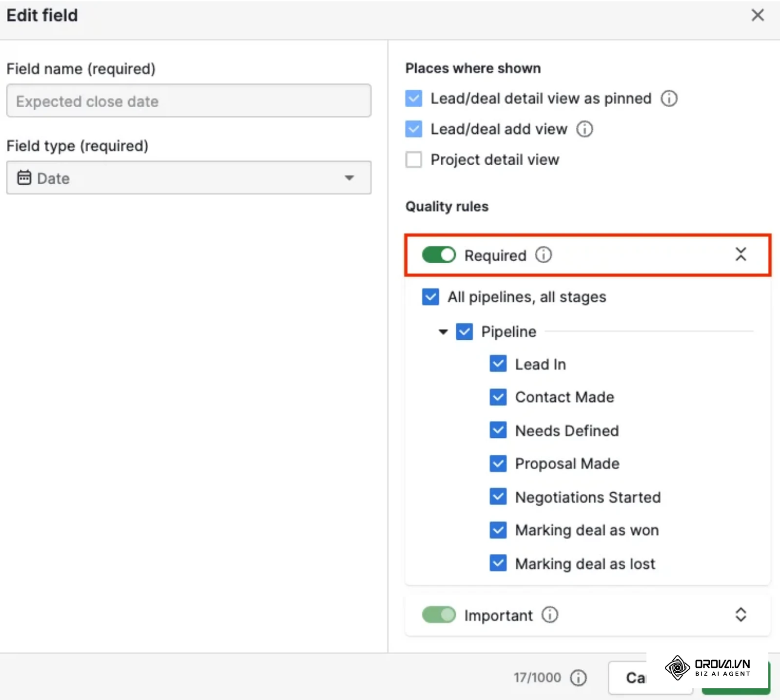Close the Edit field dialog
The height and width of the screenshot is (700, 780).
click(x=758, y=15)
